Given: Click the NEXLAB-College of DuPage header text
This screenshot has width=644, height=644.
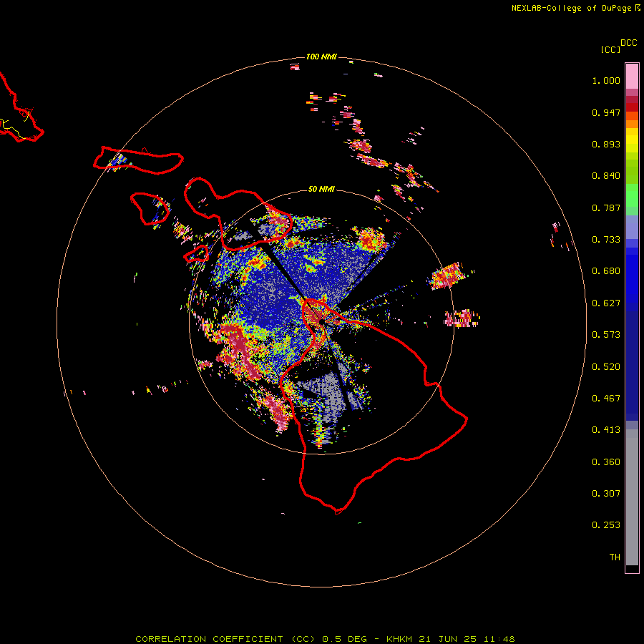Looking at the screenshot, I should [571, 8].
